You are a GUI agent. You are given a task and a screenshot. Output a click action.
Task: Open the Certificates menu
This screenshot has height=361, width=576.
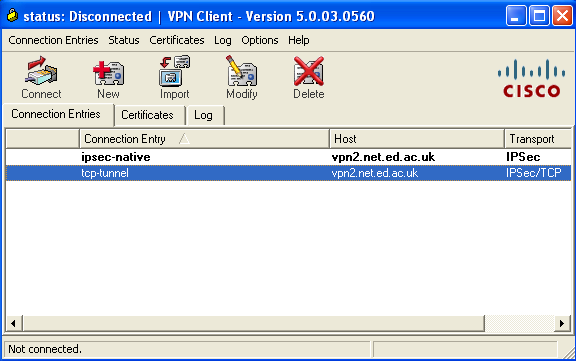click(177, 40)
